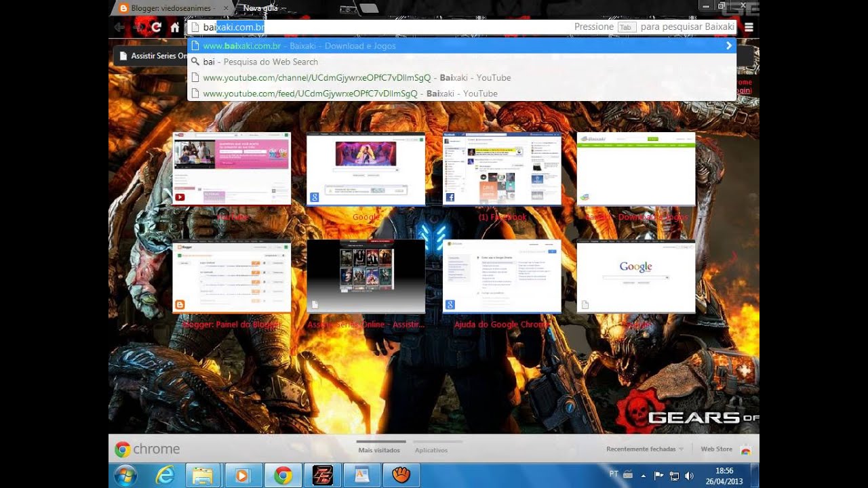Show hidden tray icons arrow

point(644,476)
